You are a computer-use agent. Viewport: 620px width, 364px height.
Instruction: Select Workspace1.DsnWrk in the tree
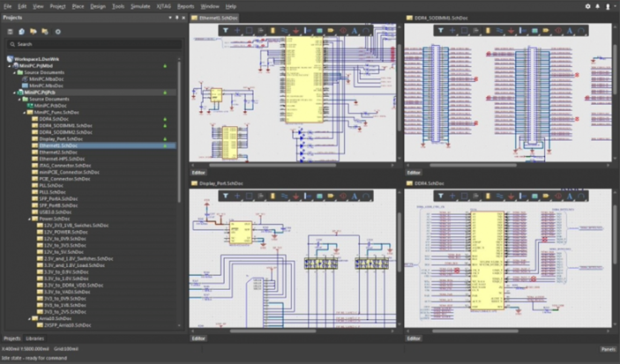[x=36, y=59]
